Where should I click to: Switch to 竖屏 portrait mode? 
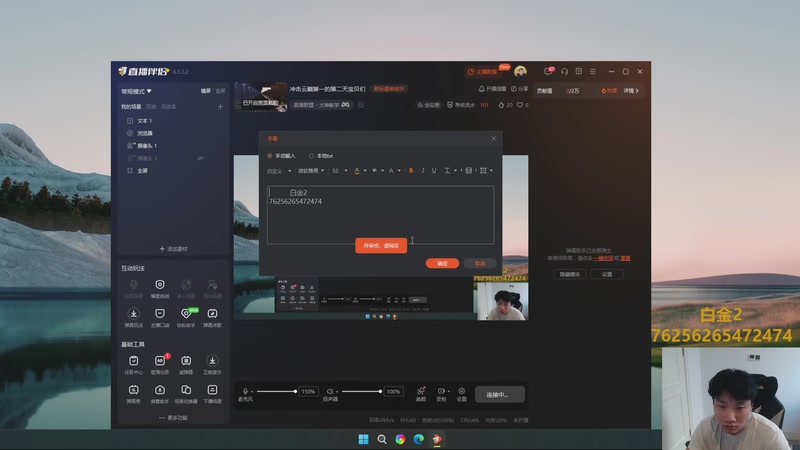tap(220, 91)
